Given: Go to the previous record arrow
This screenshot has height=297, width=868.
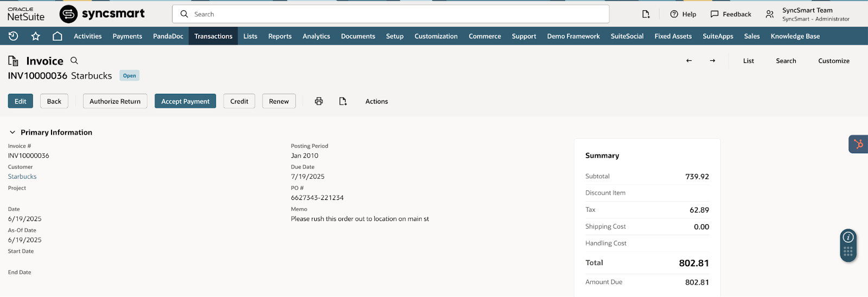Looking at the screenshot, I should [689, 61].
